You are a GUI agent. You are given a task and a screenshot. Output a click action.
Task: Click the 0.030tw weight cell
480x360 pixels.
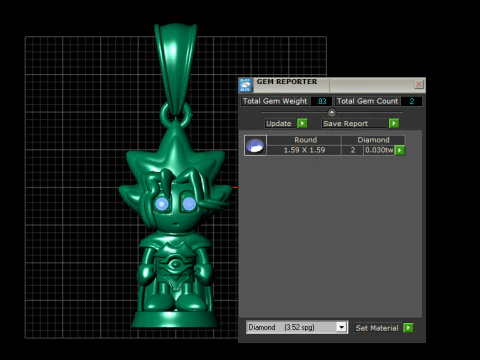(x=379, y=150)
